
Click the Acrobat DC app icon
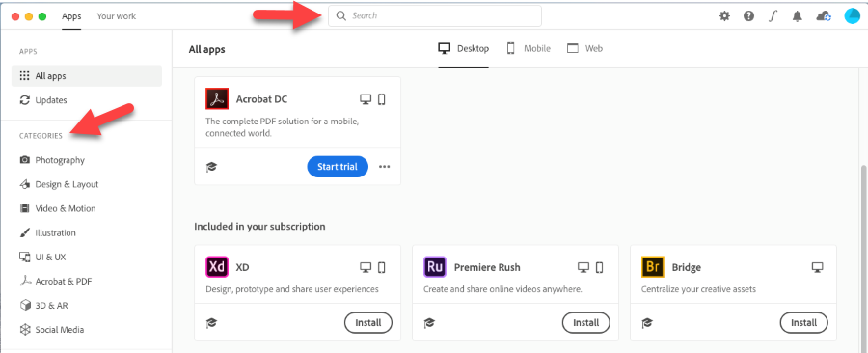pos(217,99)
